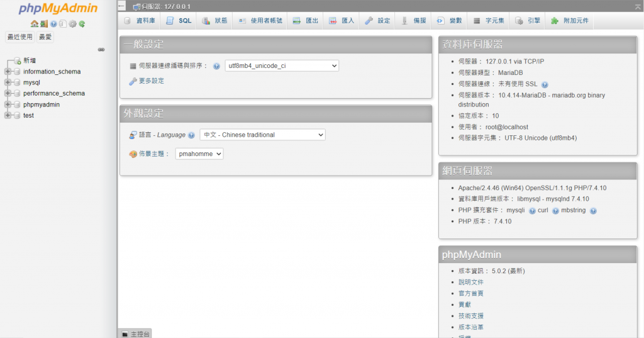Click the 更多設定 link
This screenshot has height=338, width=644.
point(151,81)
